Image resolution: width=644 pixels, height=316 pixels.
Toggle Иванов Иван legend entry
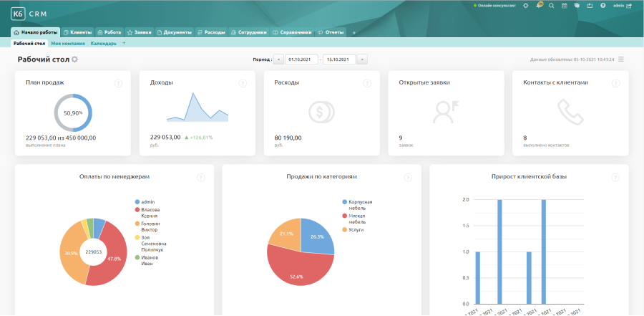pos(145,260)
